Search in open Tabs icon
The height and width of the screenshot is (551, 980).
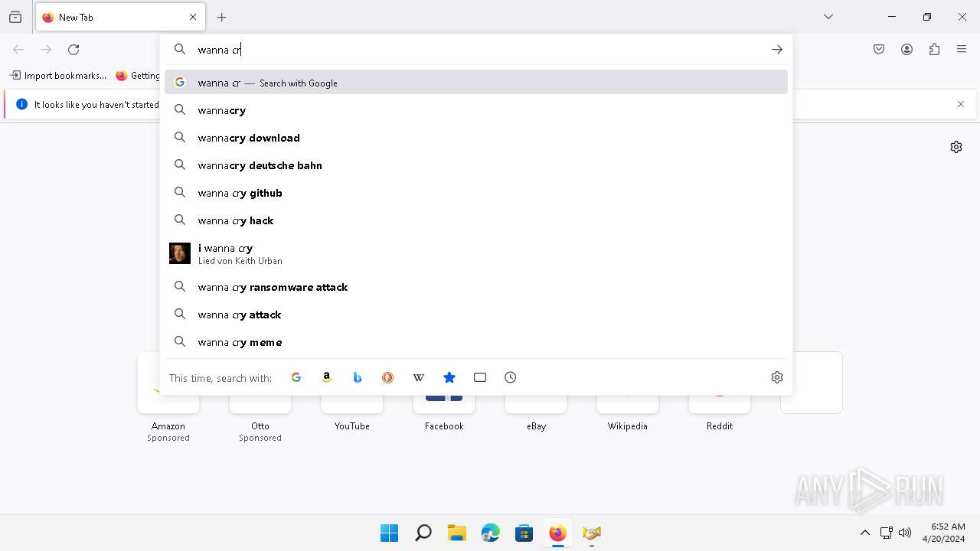(x=480, y=377)
